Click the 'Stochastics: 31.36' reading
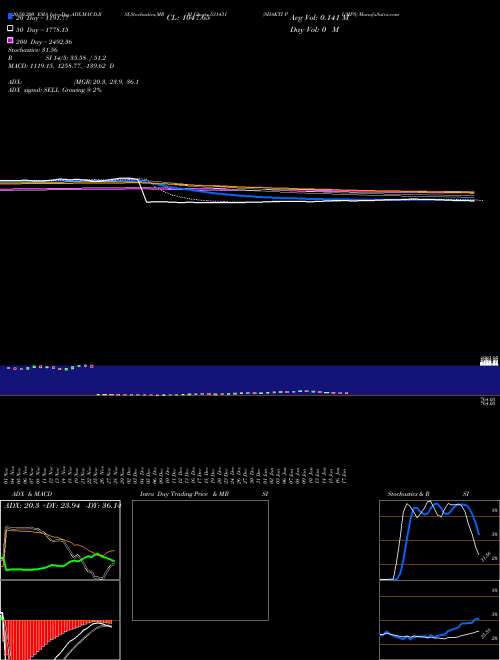This screenshot has height=660, width=500. click(33, 50)
